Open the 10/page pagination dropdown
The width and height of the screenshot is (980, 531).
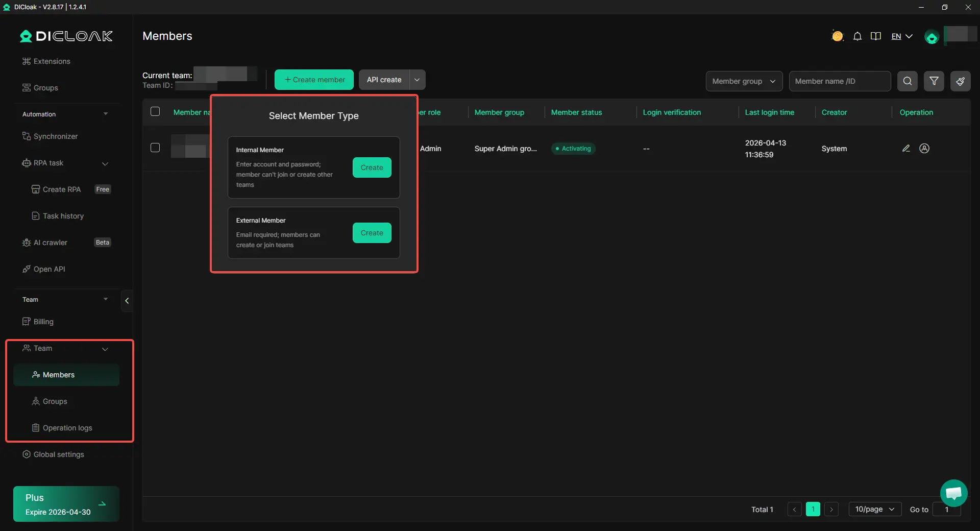[x=874, y=510]
